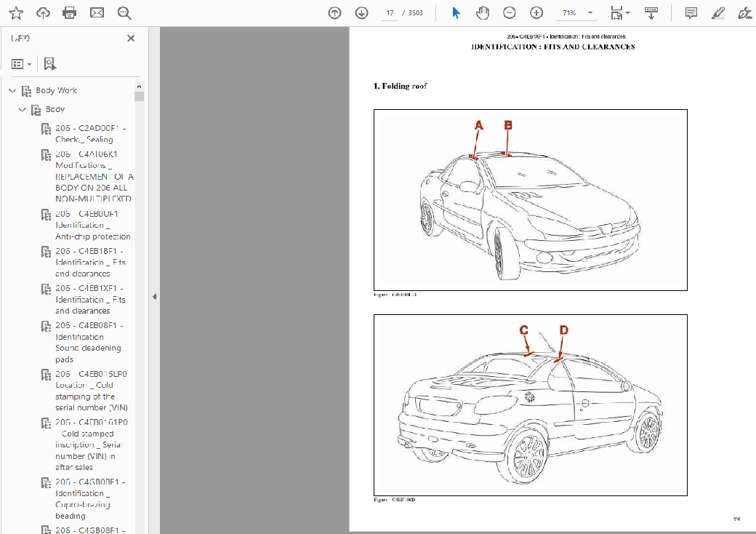Viewport: 756px width, 534px height.
Task: Click the scrolling mode keyboard icon
Action: 651,13
